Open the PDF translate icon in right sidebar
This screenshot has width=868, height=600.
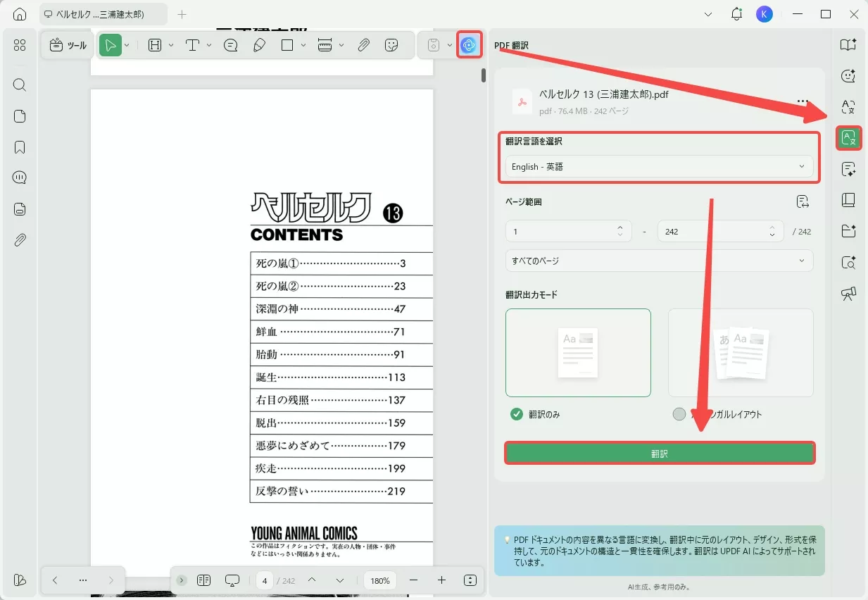[849, 138]
